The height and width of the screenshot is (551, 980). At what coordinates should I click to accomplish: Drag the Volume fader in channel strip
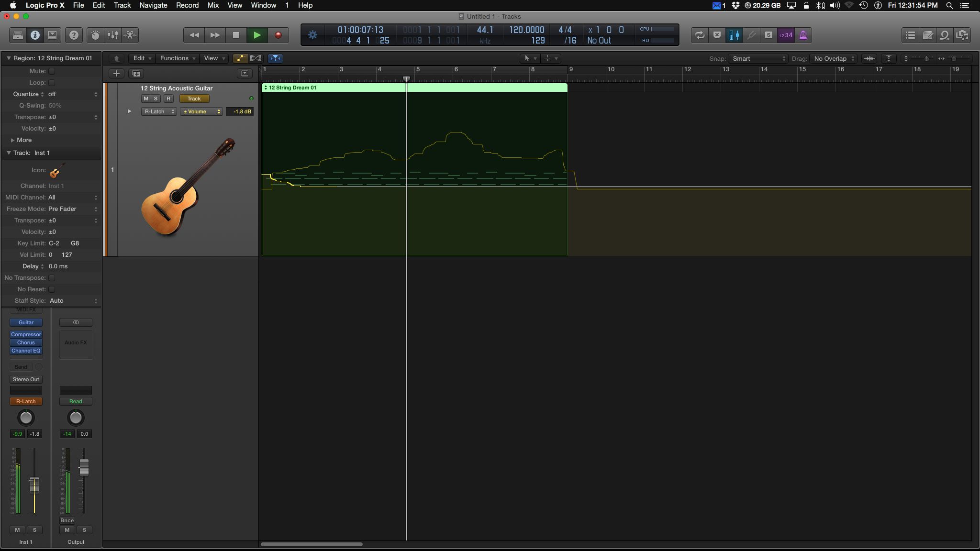pos(34,485)
